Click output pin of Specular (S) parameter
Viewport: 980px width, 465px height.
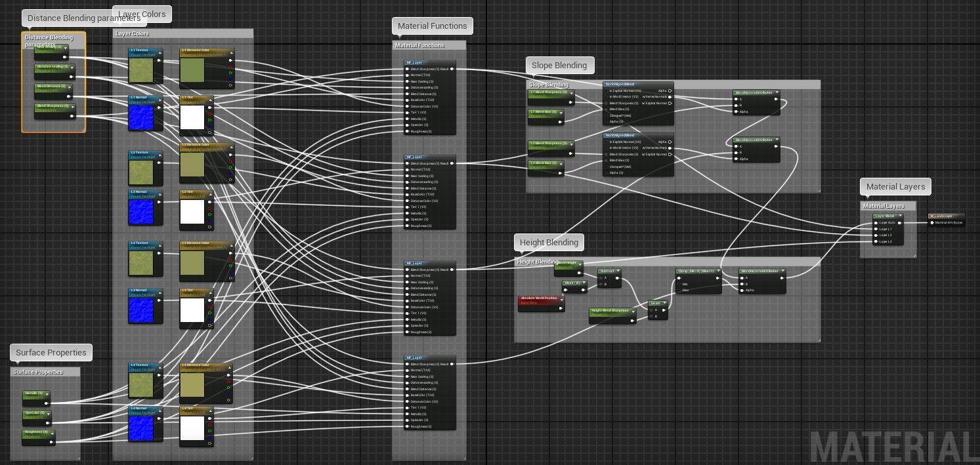coord(47,423)
